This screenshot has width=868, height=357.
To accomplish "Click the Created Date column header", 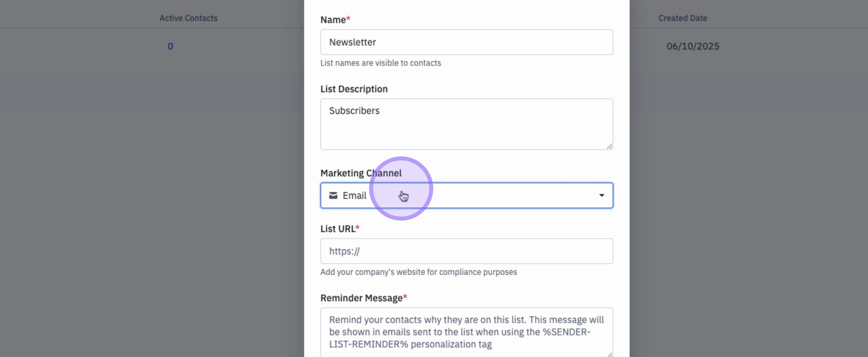I will pyautogui.click(x=683, y=18).
